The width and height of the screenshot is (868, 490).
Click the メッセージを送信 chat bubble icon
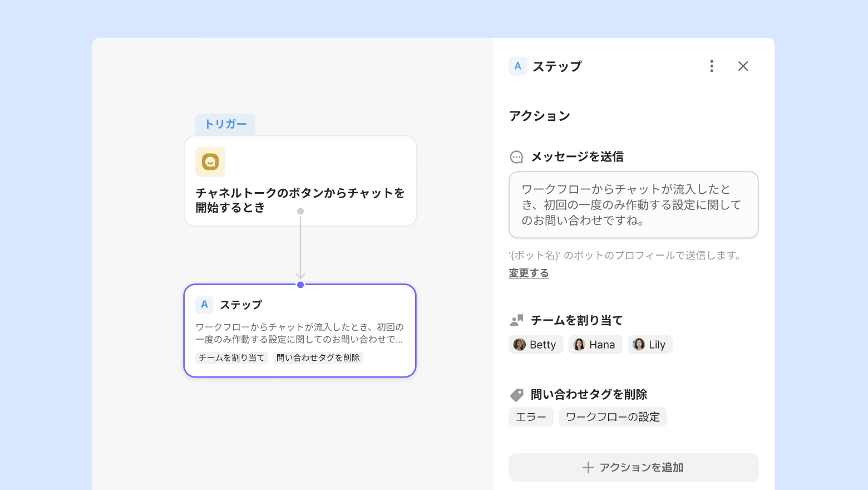[x=516, y=157]
